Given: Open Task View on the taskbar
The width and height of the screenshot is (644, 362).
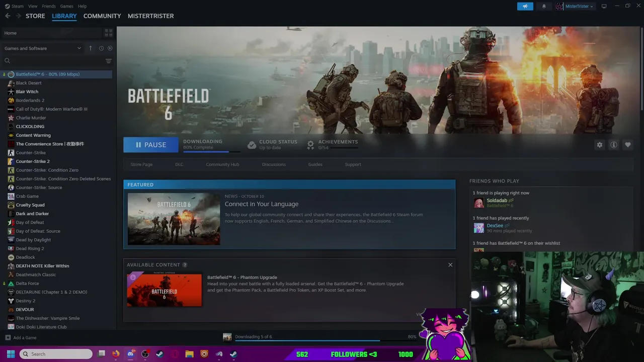Looking at the screenshot, I should click(x=101, y=354).
